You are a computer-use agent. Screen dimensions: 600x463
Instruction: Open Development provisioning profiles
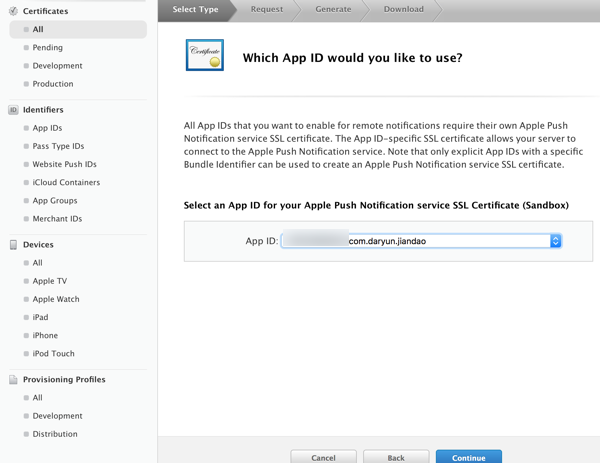pos(57,416)
